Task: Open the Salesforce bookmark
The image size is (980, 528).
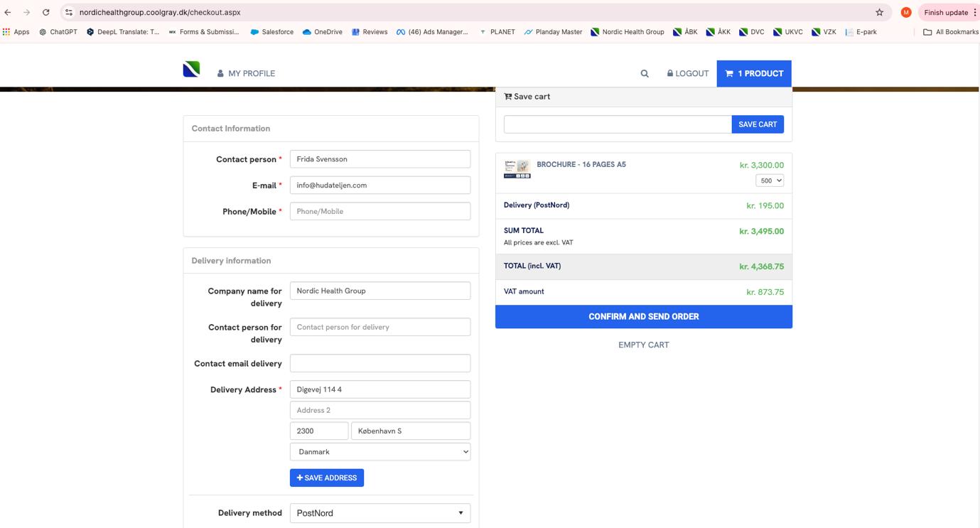Action: click(272, 32)
